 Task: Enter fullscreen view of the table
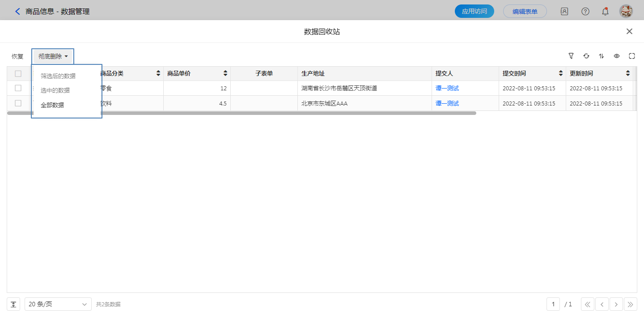click(x=632, y=56)
